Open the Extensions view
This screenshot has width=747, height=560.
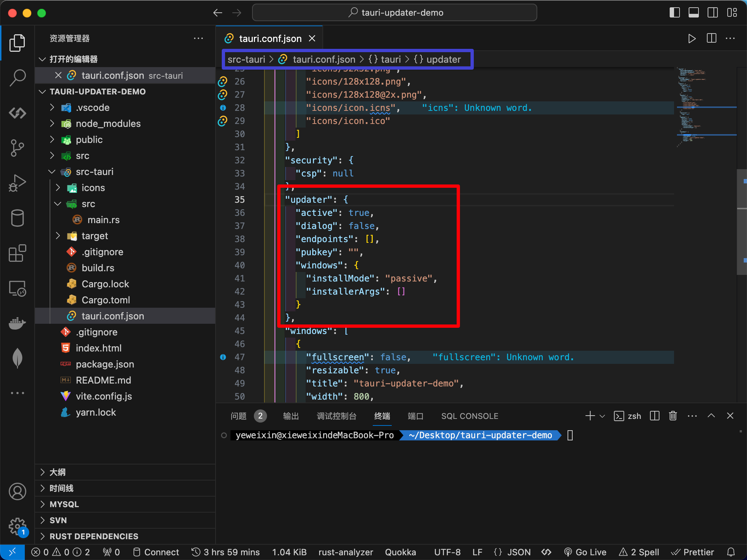17,253
